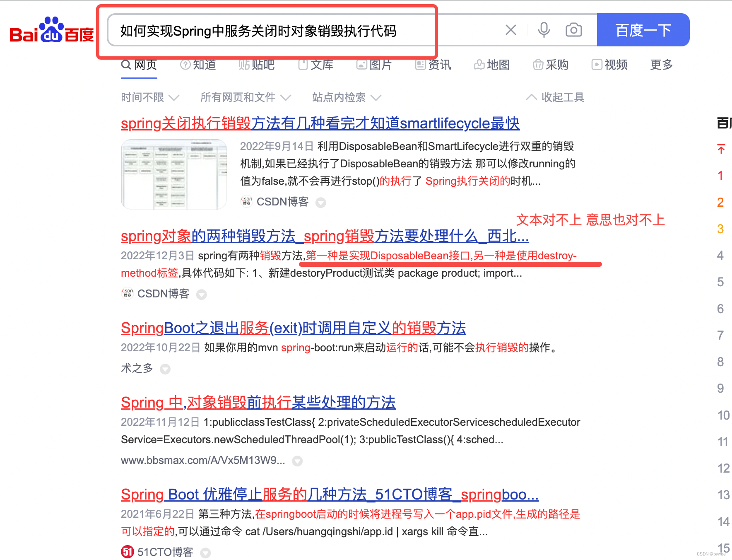
Task: Select hot-list item number 2 in sidebar
Action: (x=720, y=202)
